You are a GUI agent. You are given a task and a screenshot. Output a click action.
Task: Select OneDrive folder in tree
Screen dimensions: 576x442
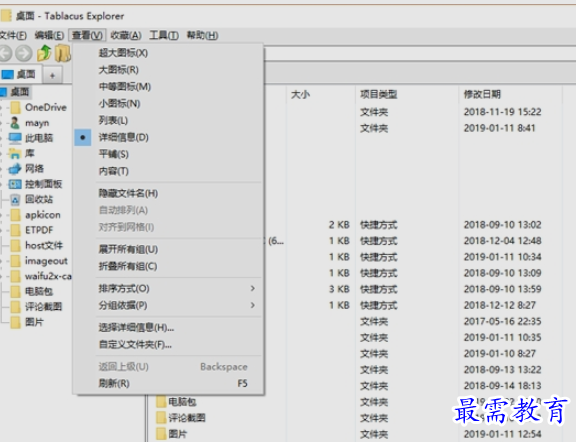[x=46, y=107]
